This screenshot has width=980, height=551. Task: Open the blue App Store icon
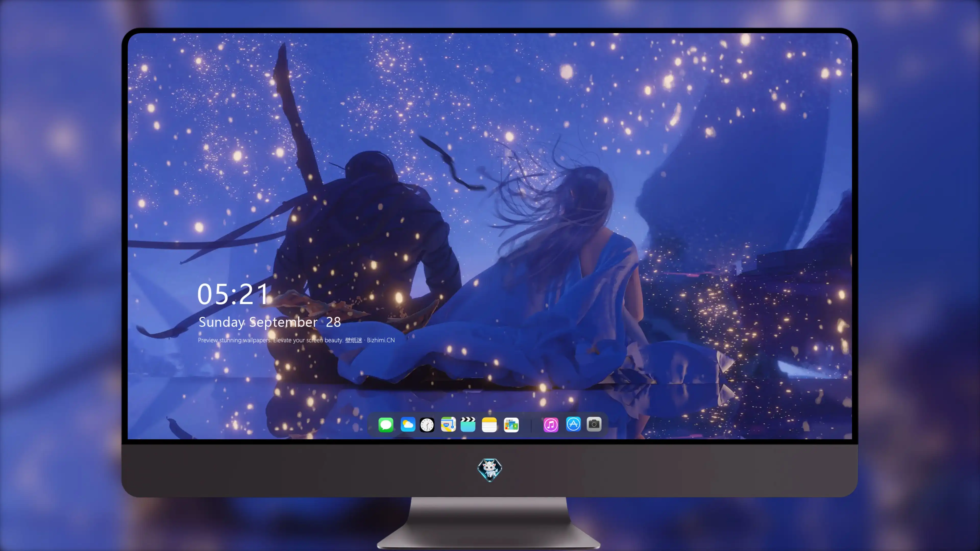573,424
